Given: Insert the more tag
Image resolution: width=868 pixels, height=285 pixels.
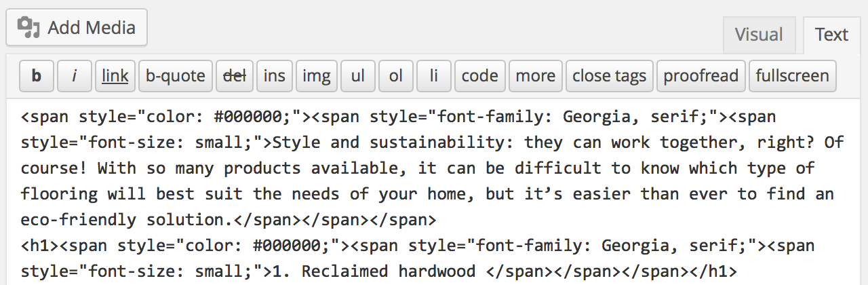Looking at the screenshot, I should [535, 76].
